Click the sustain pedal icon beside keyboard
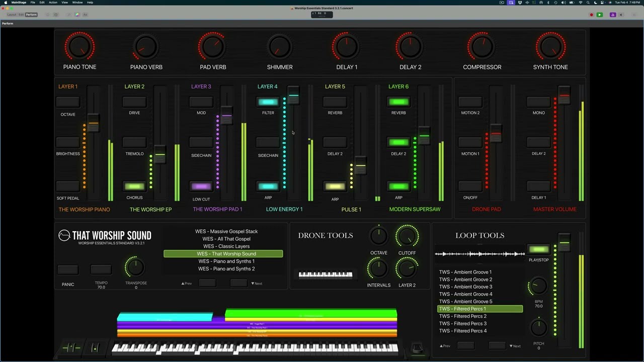Viewport: 644px width, 362px height. 417,348
